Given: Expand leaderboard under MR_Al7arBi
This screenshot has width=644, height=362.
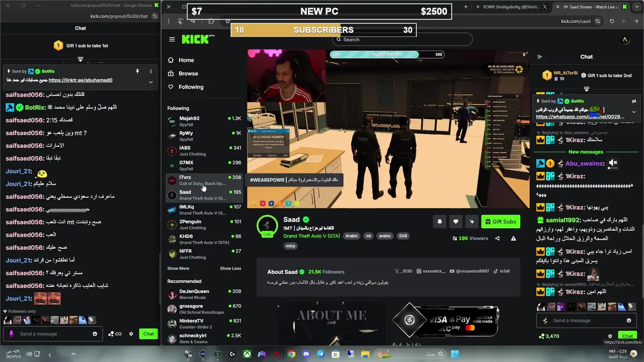Looking at the screenshot, I should [x=587, y=89].
